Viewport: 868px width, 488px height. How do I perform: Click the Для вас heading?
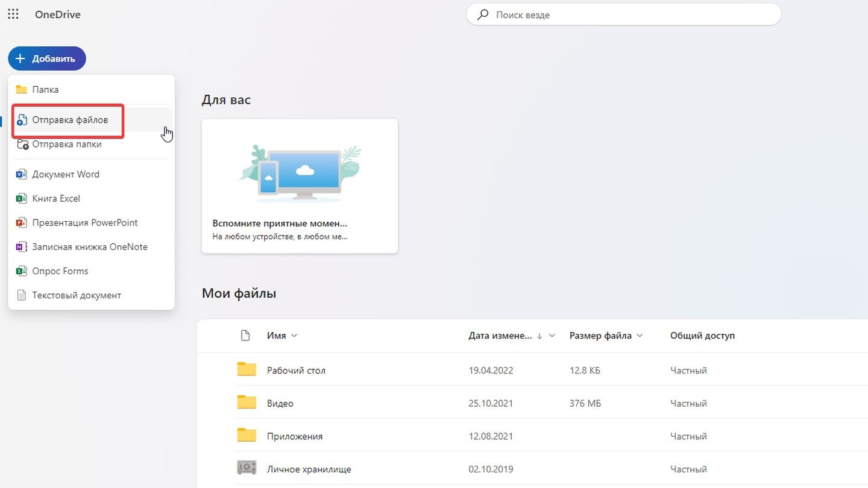[226, 100]
